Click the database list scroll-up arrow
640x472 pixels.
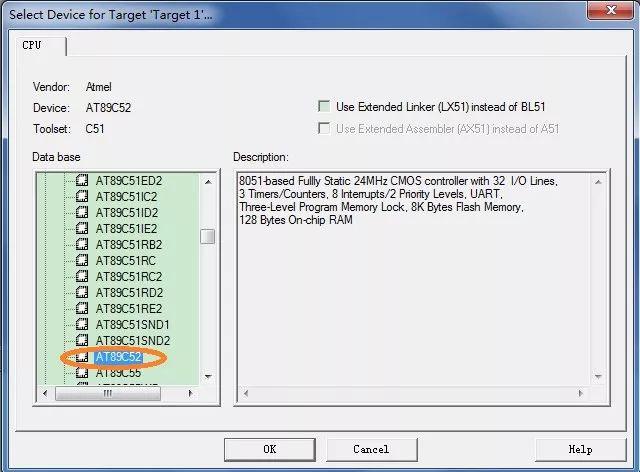point(208,182)
